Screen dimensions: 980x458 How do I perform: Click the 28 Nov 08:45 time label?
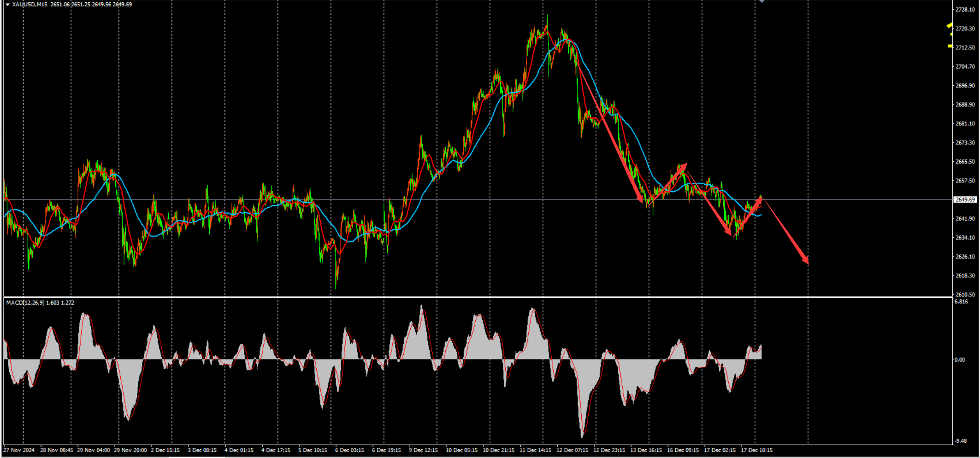point(56,450)
